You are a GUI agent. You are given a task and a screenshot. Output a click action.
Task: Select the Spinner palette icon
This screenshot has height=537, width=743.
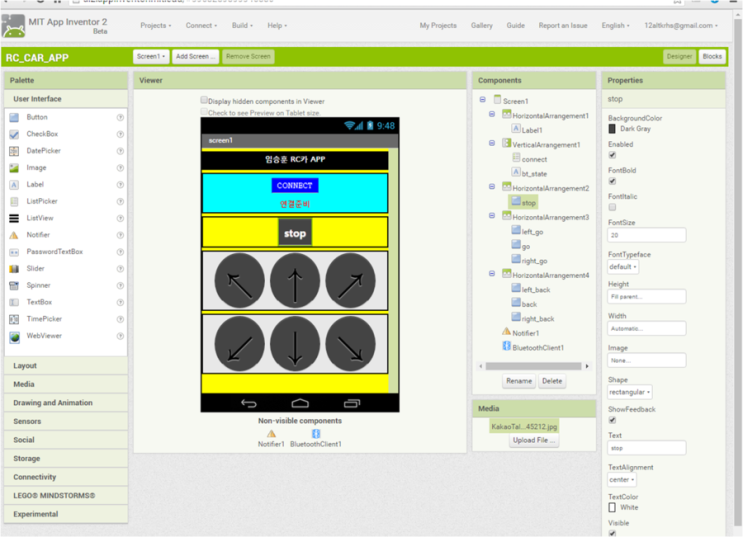tap(14, 285)
